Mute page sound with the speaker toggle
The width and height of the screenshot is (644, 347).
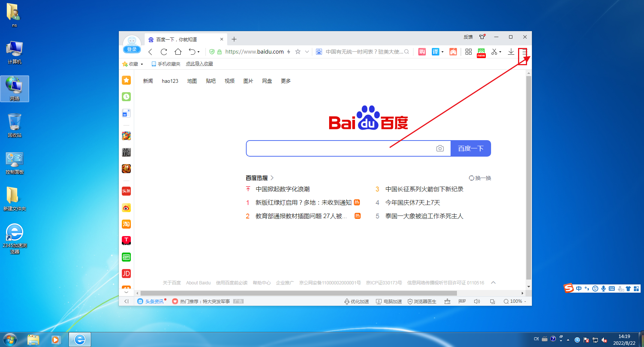pos(477,301)
